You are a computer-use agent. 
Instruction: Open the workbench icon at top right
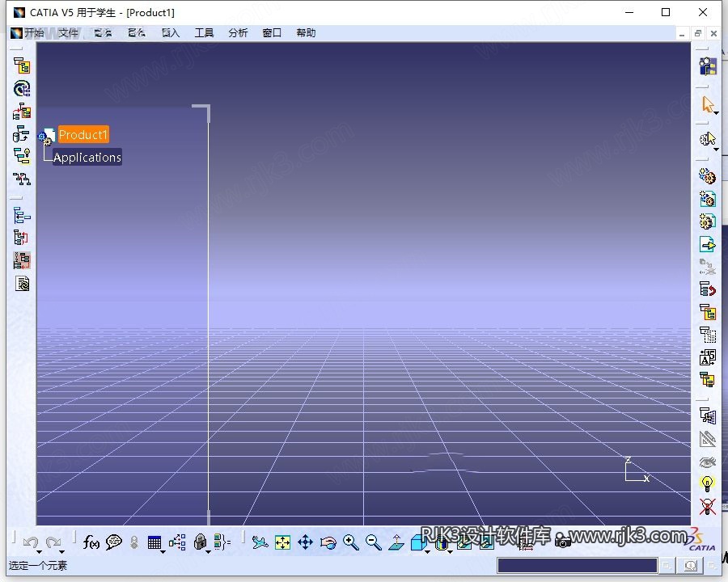[x=708, y=66]
